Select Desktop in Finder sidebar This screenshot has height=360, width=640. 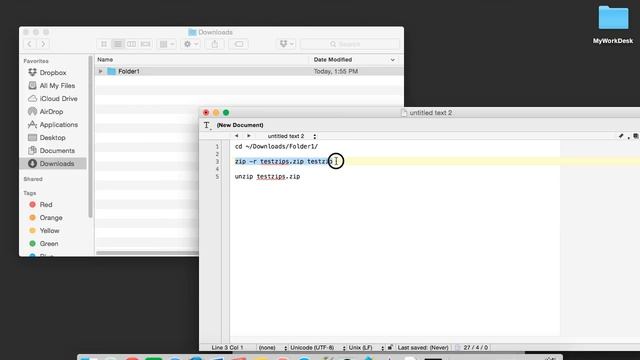(x=52, y=138)
